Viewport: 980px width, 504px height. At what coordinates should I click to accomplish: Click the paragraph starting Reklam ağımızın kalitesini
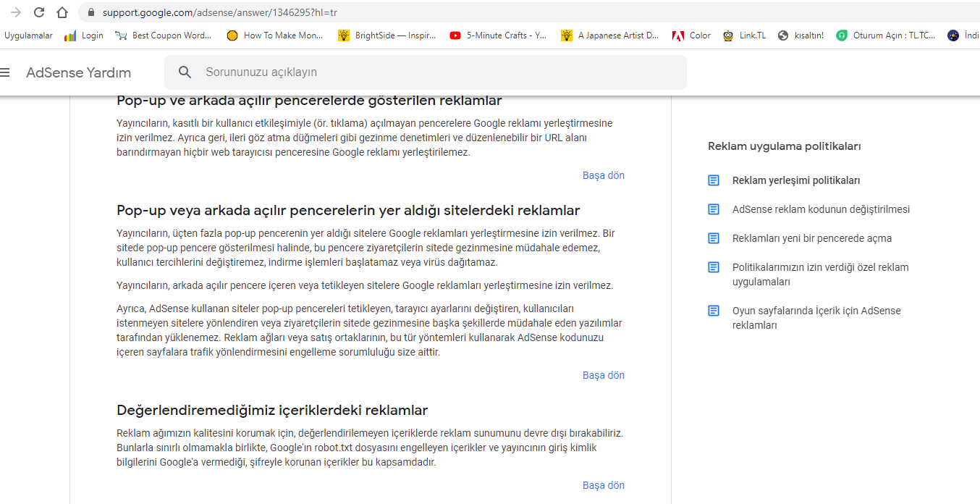pyautogui.click(x=370, y=448)
